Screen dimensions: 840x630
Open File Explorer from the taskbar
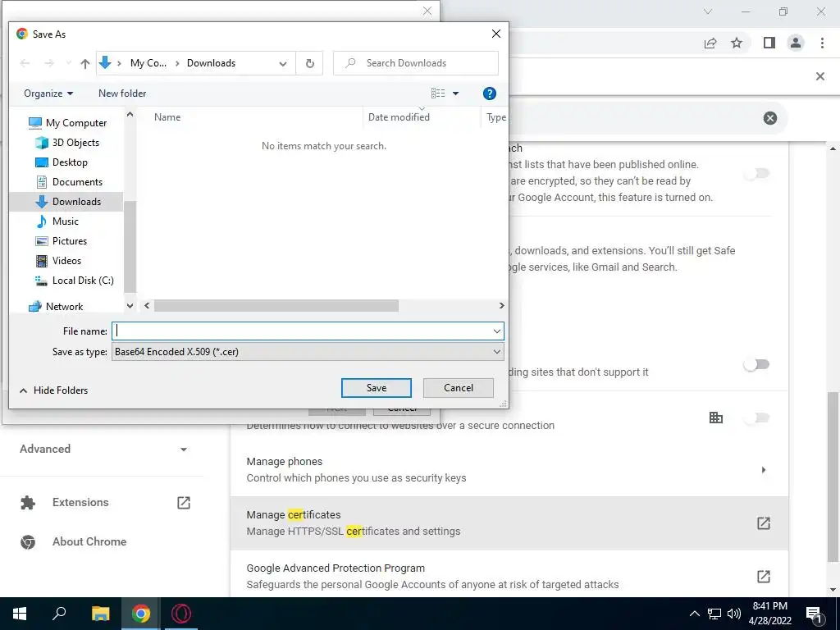100,614
